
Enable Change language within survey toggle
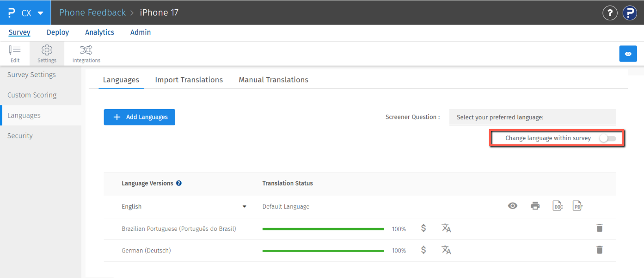607,138
